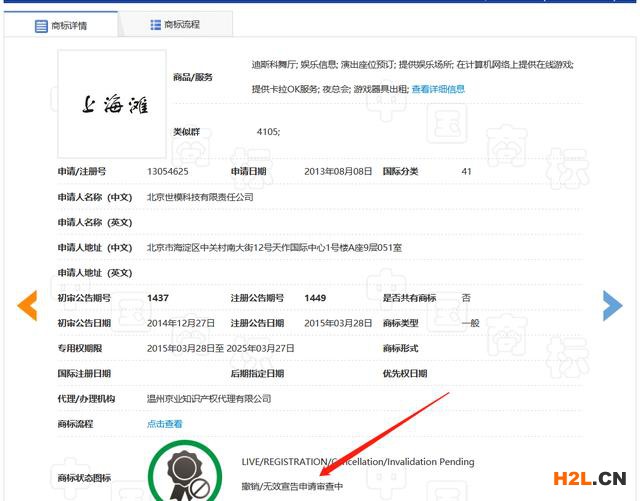The height and width of the screenshot is (501, 640).
Task: Click the 撤销/无效宣告申请审查中 status text
Action: pyautogui.click(x=292, y=486)
